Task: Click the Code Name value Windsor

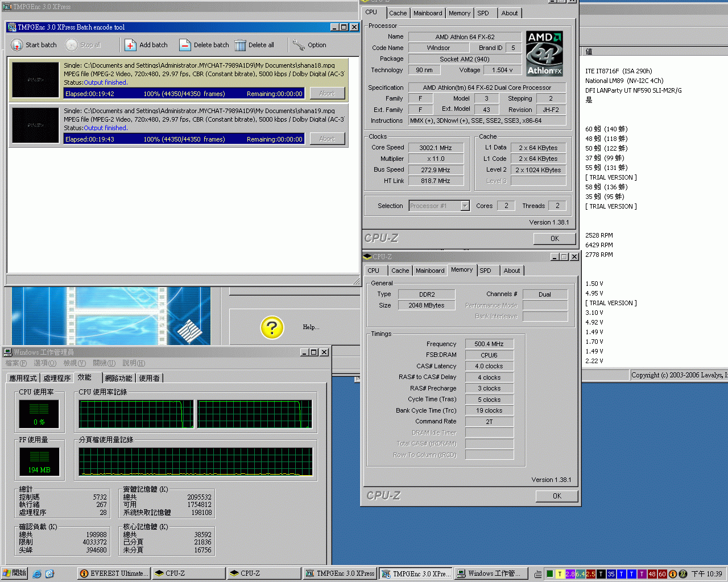Action: (x=439, y=48)
